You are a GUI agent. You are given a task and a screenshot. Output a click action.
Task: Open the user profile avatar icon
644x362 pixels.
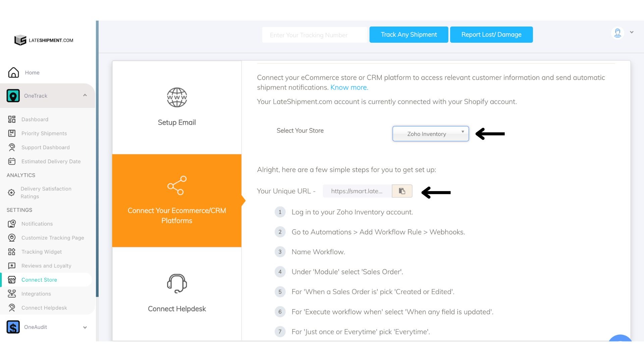[618, 33]
